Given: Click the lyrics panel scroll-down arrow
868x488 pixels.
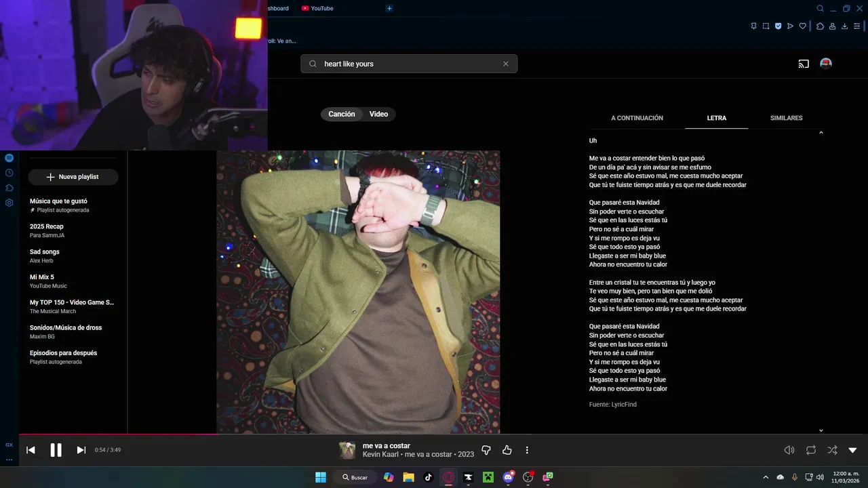Looking at the screenshot, I should 821,430.
